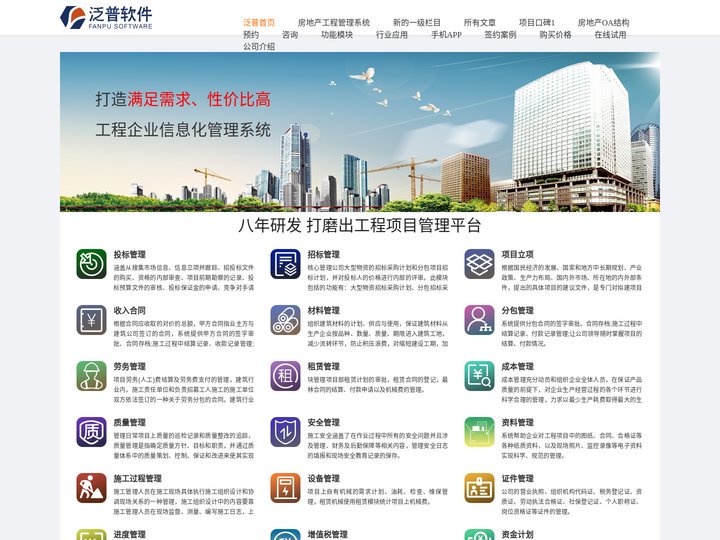Go to the 签约案例 navigation link
Viewport: 720px width, 540px height.
[501, 34]
